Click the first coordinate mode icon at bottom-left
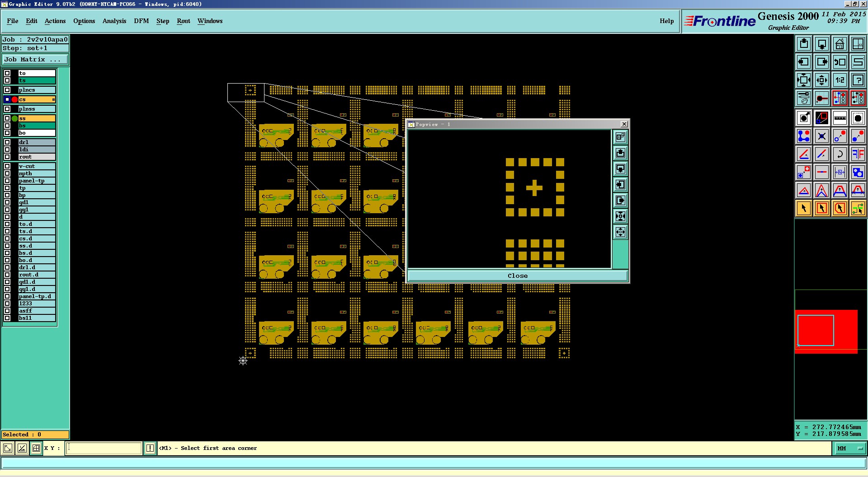Image resolution: width=868 pixels, height=477 pixels. click(x=8, y=448)
